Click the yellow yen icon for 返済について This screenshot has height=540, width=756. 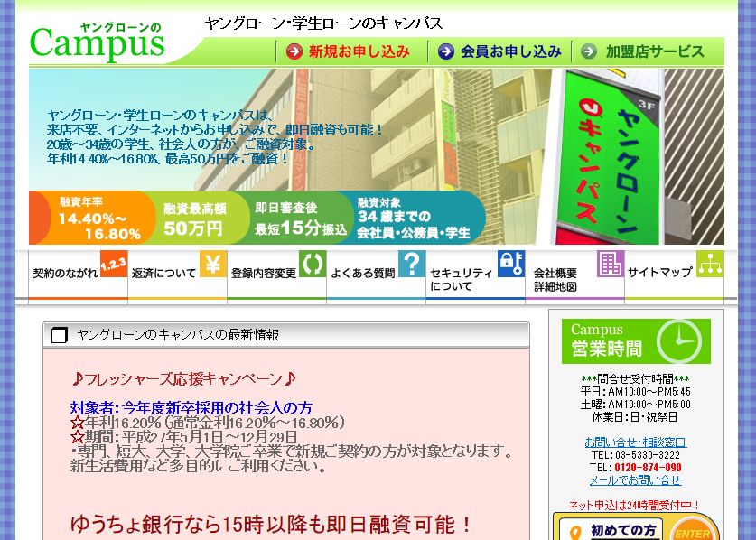(x=213, y=264)
